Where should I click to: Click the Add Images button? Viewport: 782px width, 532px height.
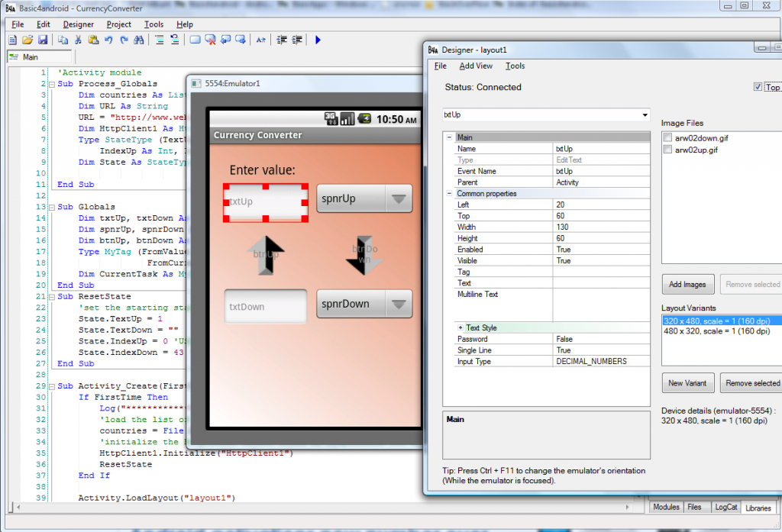687,284
